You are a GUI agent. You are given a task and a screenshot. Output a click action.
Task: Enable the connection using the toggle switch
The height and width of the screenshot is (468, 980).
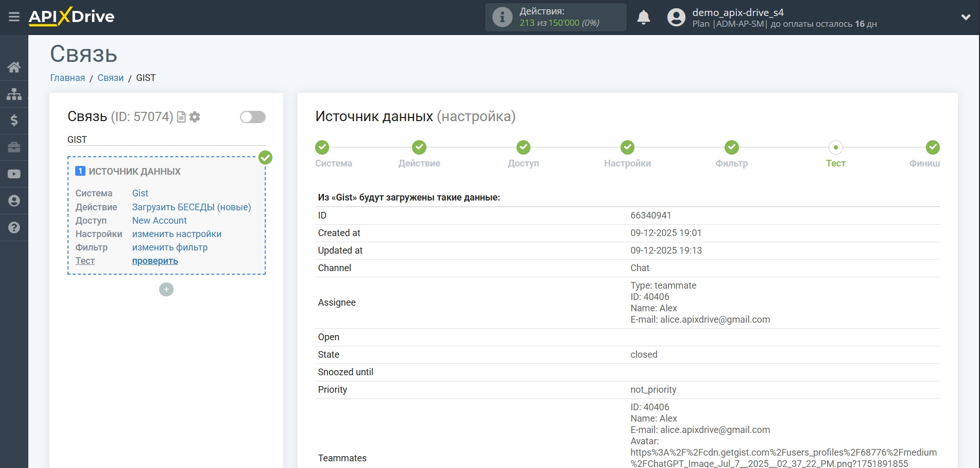(x=252, y=117)
